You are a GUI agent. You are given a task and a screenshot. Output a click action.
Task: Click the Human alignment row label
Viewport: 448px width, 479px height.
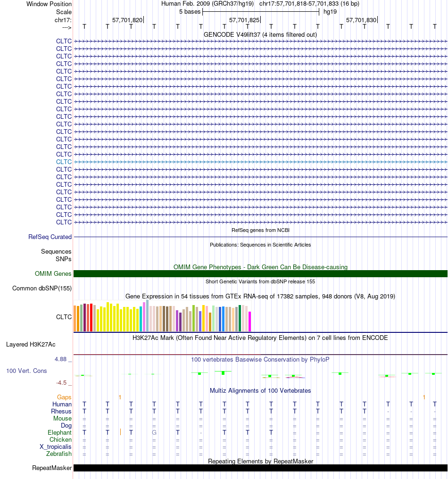pyautogui.click(x=62, y=405)
